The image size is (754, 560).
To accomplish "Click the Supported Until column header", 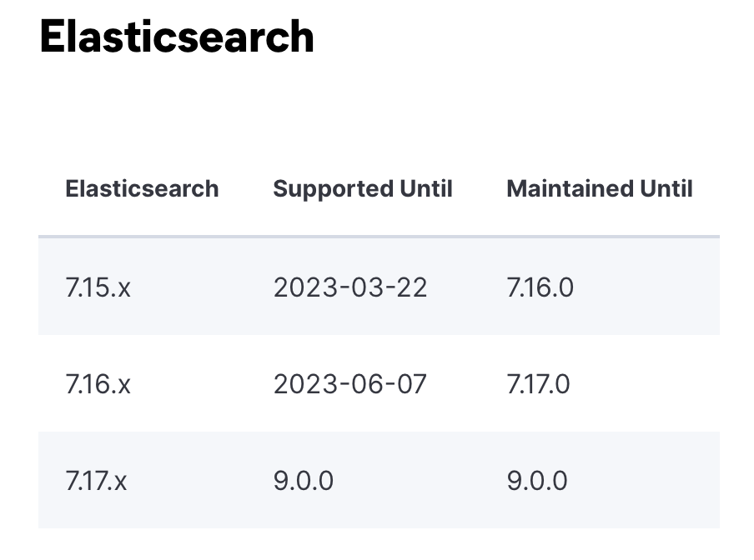I will pyautogui.click(x=363, y=188).
